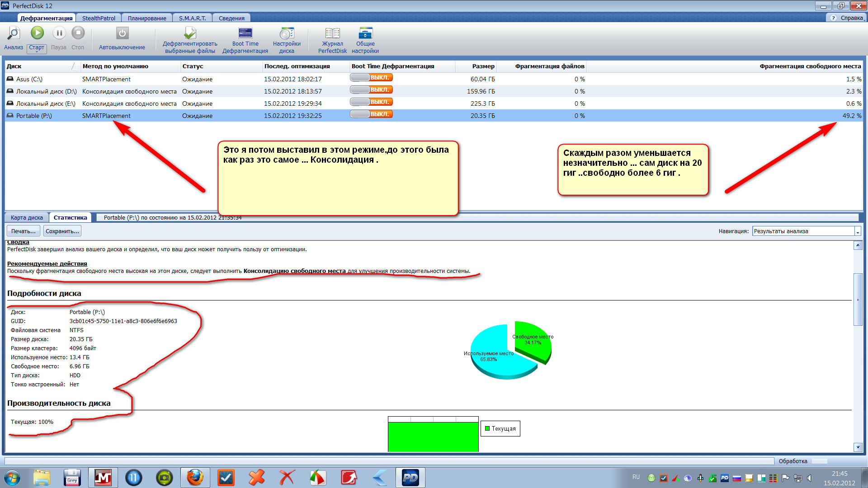
Task: Click the red M taskbar application
Action: coord(103,478)
